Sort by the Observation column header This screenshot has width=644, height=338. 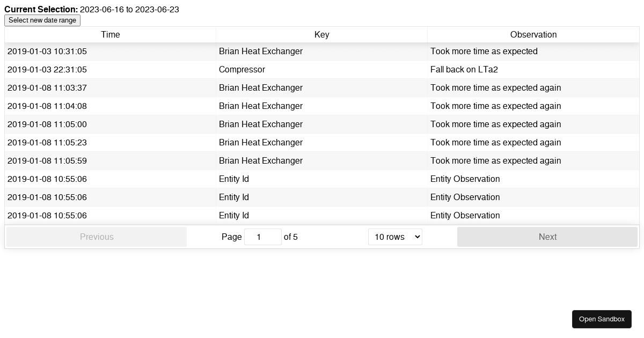tap(533, 34)
